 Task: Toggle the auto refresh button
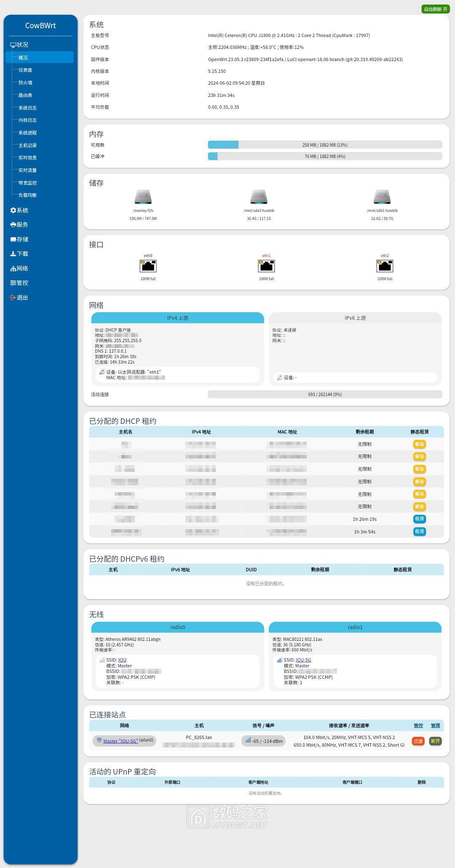436,9
